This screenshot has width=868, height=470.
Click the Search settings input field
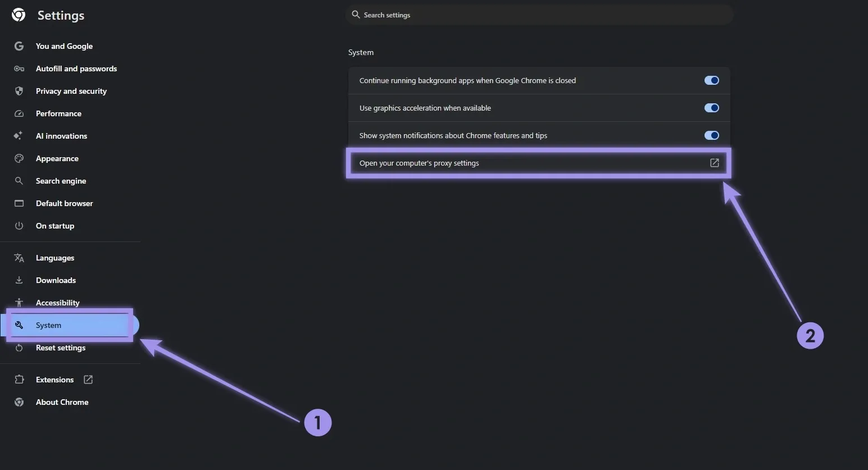pos(539,15)
